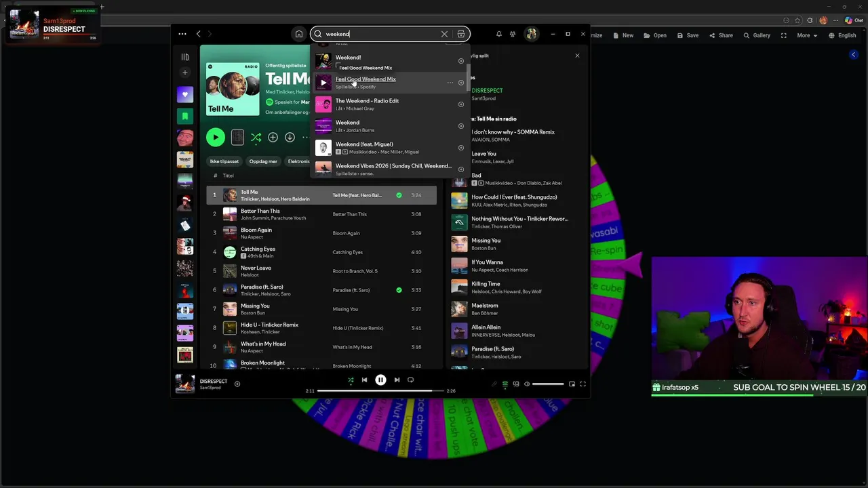
Task: Open the Spotify three-dot main menu
Action: click(182, 34)
